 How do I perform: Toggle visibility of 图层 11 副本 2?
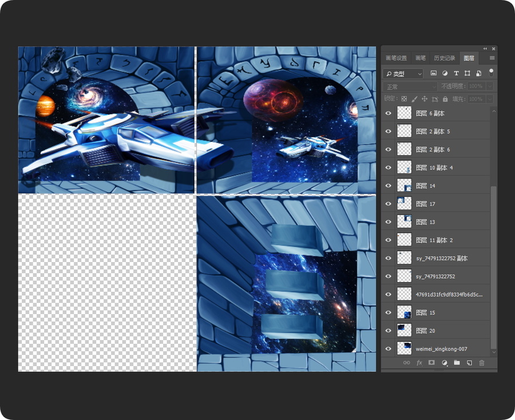click(x=388, y=240)
